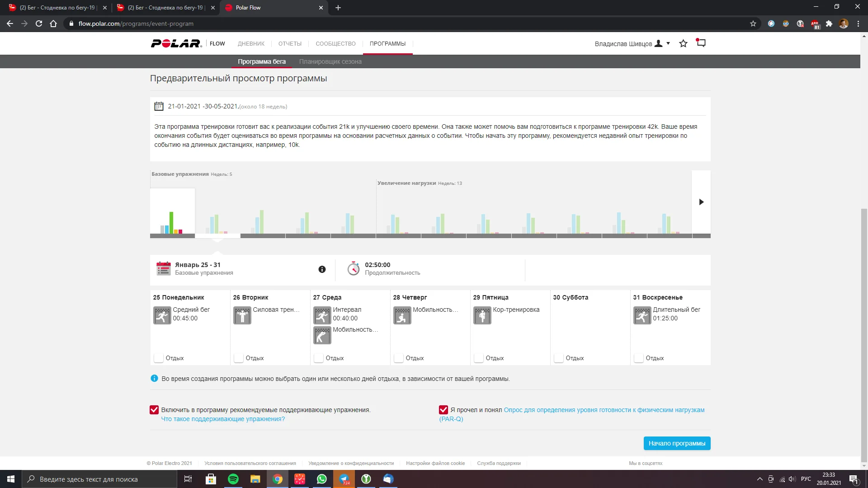Show next weeks with the chart arrow
Screen dimensions: 868x488
pyautogui.click(x=701, y=202)
